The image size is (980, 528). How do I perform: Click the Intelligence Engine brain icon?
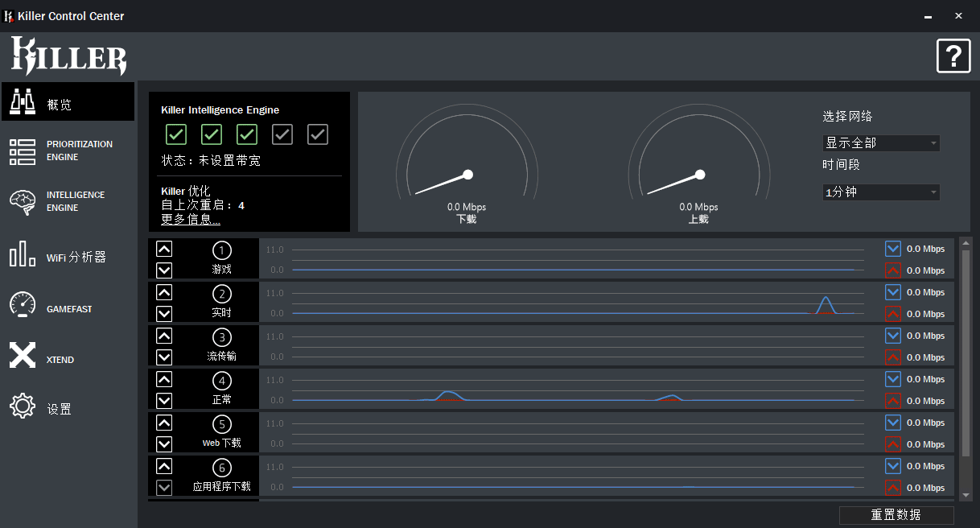coord(23,201)
